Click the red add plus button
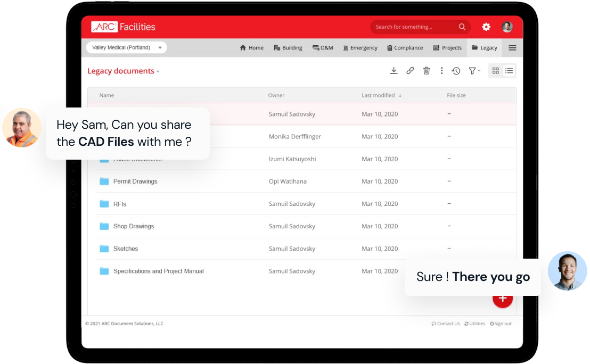Image resolution: width=590 pixels, height=364 pixels. click(x=503, y=299)
